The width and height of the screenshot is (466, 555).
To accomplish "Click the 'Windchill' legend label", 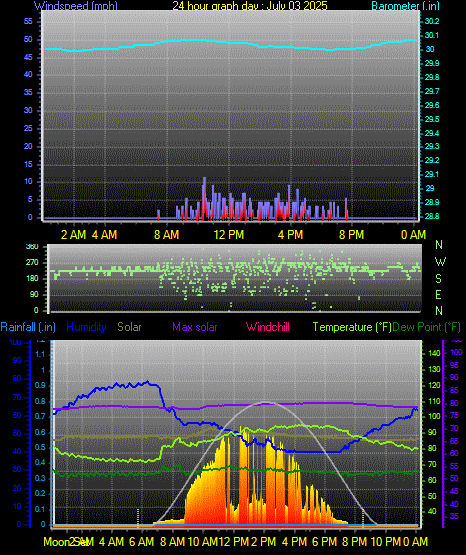I will pyautogui.click(x=268, y=327).
